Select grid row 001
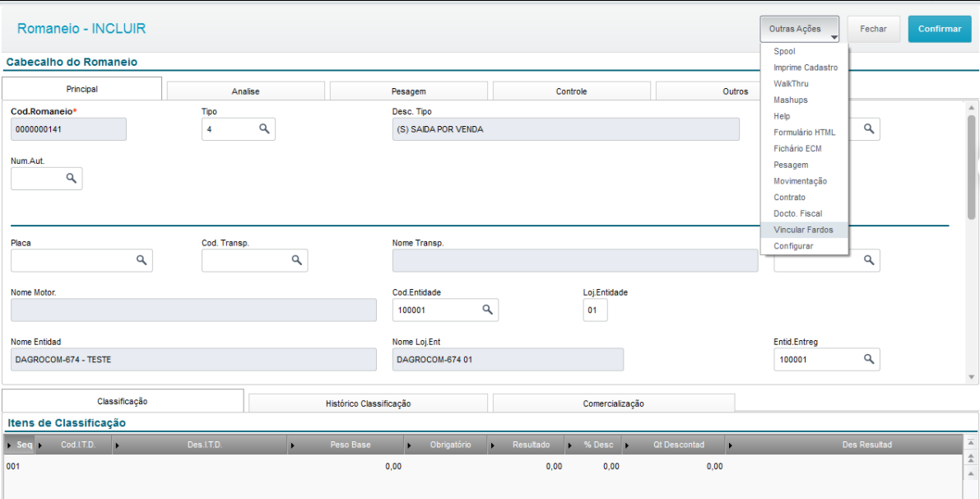Viewport: 980px width, 499px height. 482,466
